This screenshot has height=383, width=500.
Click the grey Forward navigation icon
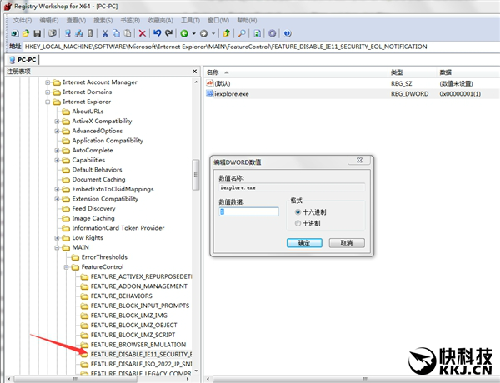[x=204, y=33]
